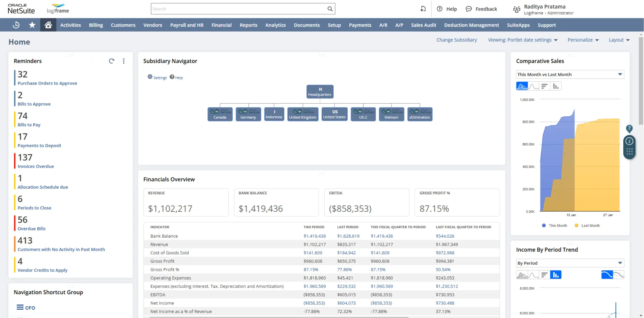
Task: Select the area chart view in Comparative Sales
Action: [522, 86]
